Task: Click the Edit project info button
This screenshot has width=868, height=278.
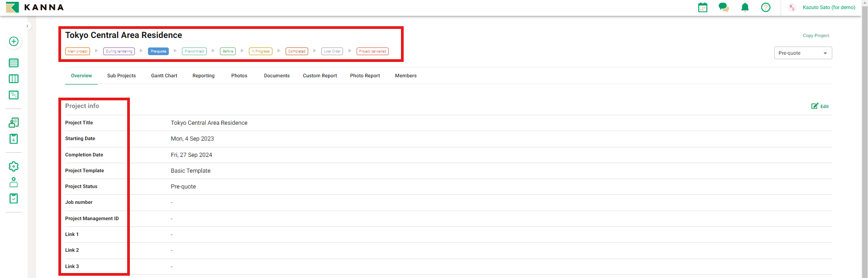Action: tap(820, 106)
